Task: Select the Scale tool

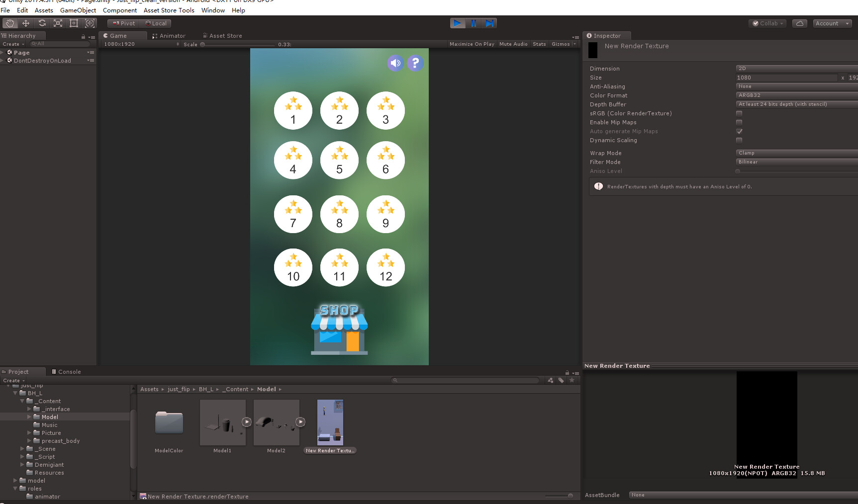Action: tap(58, 23)
